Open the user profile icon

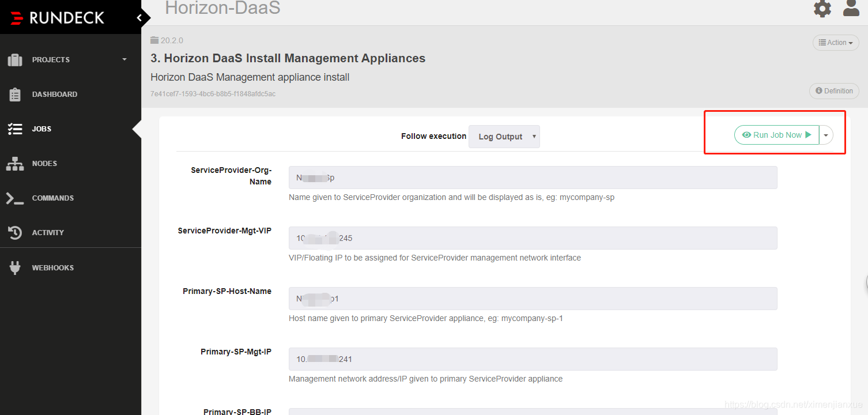coord(851,8)
